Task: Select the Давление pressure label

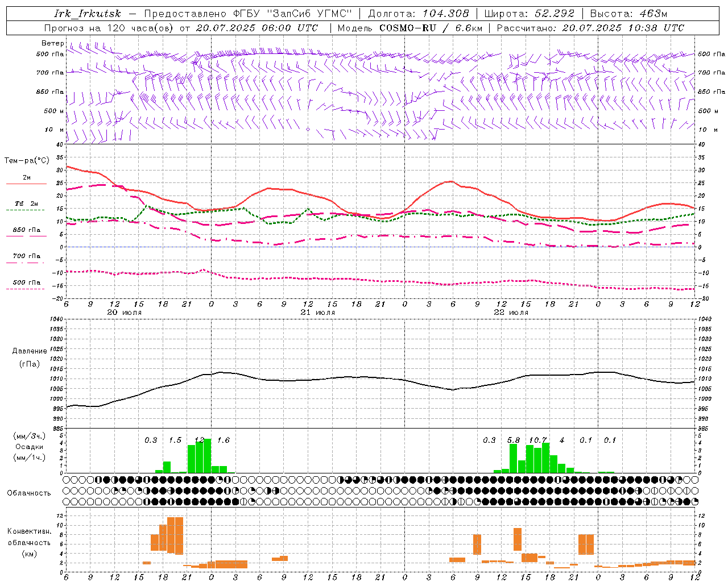Action: coord(30,351)
